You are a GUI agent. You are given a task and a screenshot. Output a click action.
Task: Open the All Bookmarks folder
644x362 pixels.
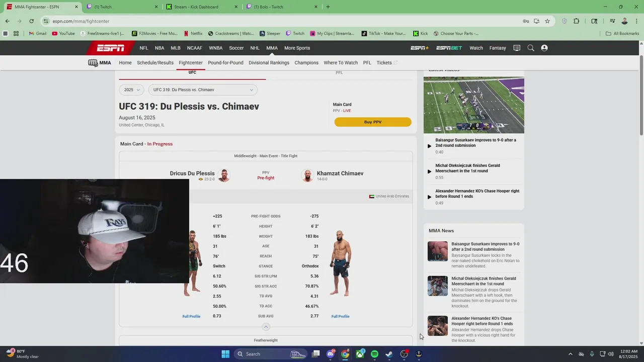click(622, 34)
